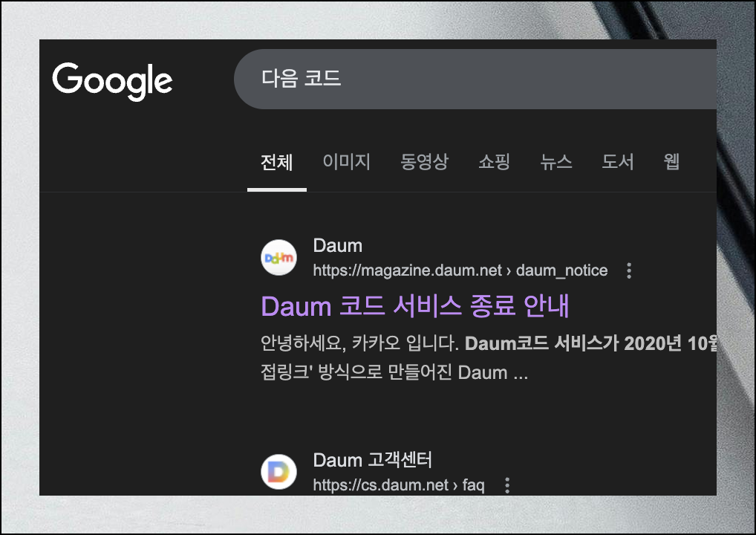This screenshot has height=535, width=756.
Task: Click the magazine.daum.net URL breadcrumb
Action: tap(460, 270)
